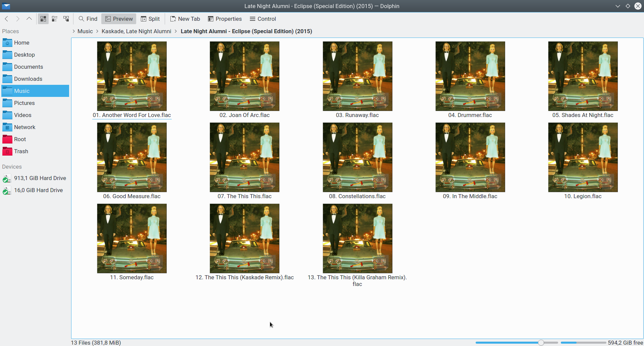Select 03. Runaway.flac thumbnail

coord(358,76)
